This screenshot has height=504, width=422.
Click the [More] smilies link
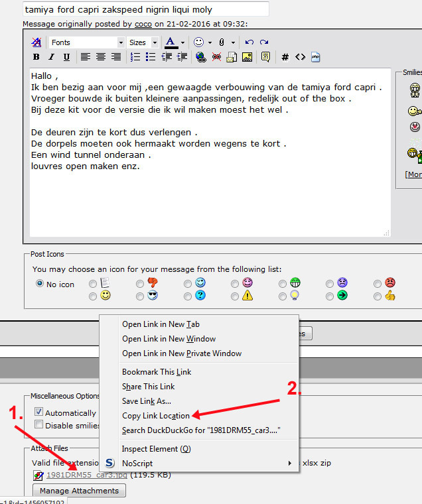pyautogui.click(x=413, y=174)
